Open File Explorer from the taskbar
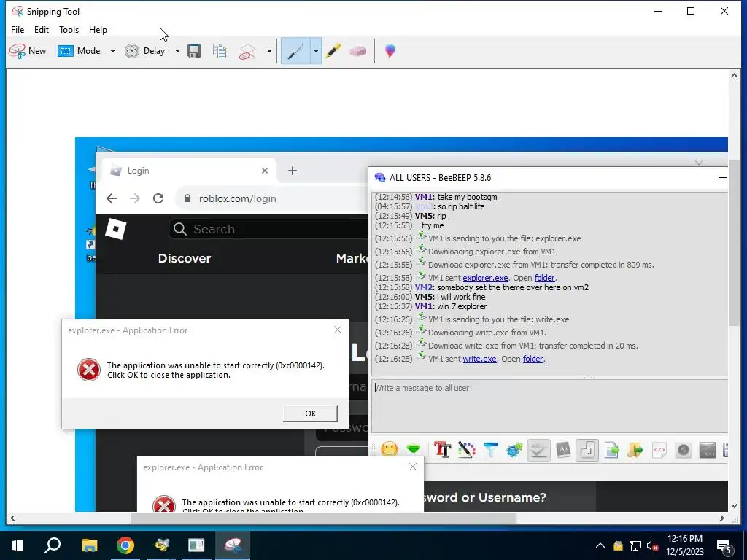The height and width of the screenshot is (560, 747). (x=89, y=545)
